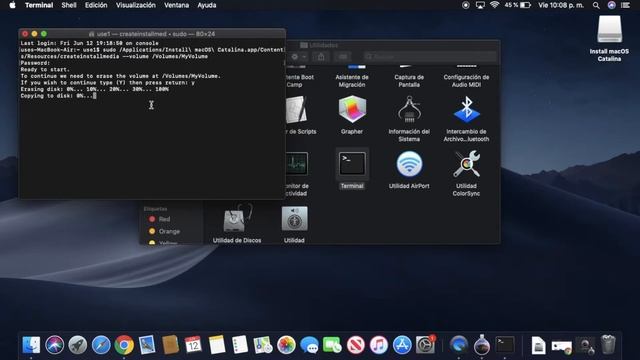The image size is (640, 360).
Task: Open Utilidad AirPort in Finder
Action: click(x=409, y=169)
